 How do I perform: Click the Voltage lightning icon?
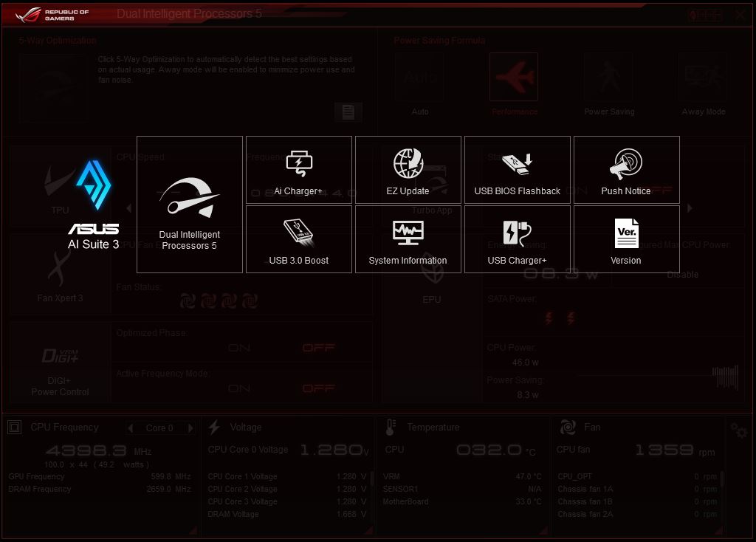(215, 428)
